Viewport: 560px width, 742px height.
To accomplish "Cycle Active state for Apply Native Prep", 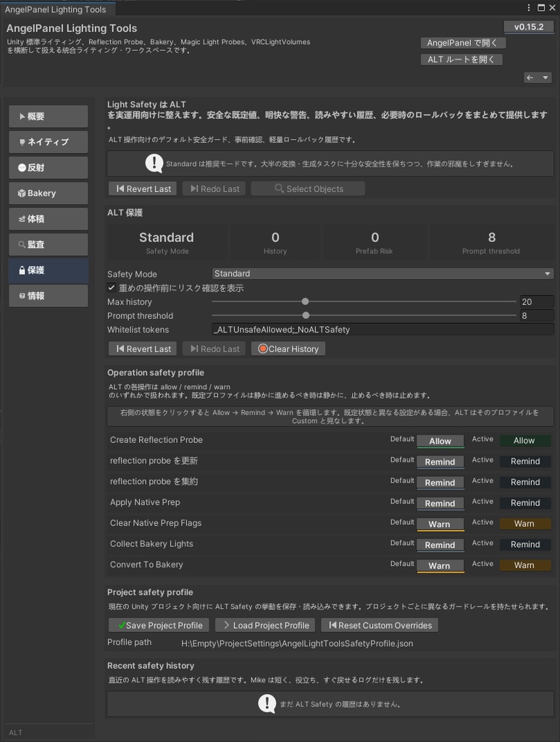I will 525,503.
